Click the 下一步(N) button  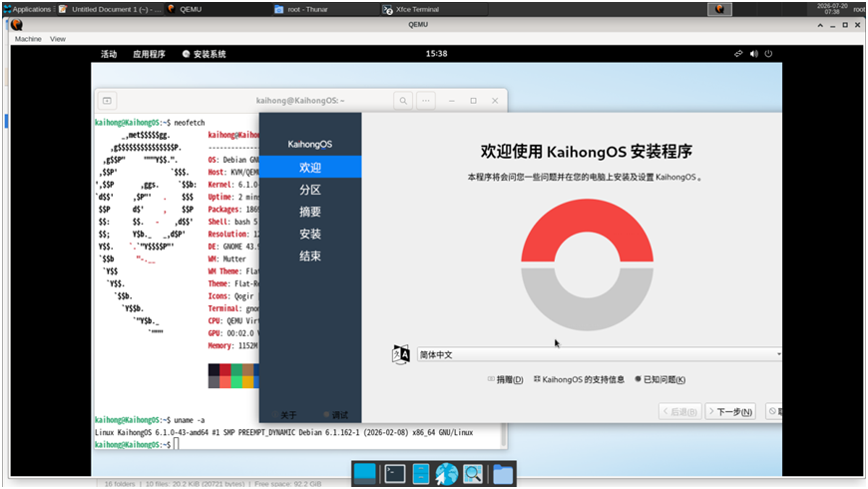point(731,411)
